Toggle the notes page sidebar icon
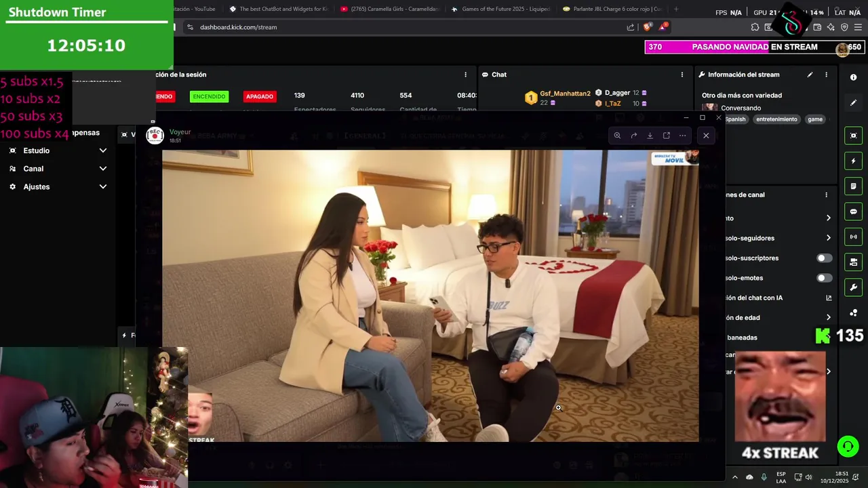 tap(853, 186)
